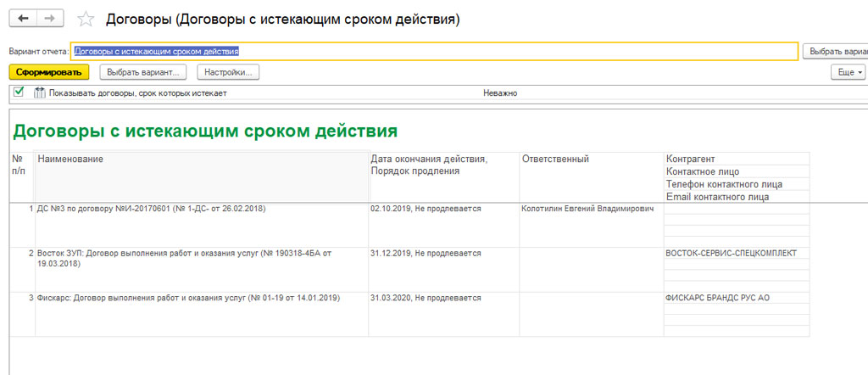Open the "Фискарс: Договор выполнения работ" entry
868x375 pixels.
point(186,298)
